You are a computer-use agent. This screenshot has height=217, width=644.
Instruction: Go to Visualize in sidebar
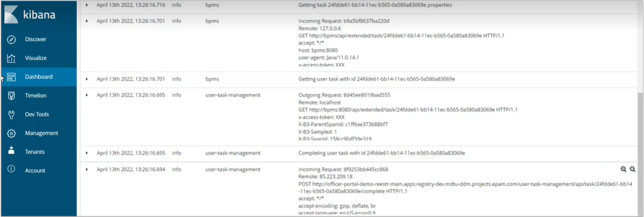pos(36,58)
